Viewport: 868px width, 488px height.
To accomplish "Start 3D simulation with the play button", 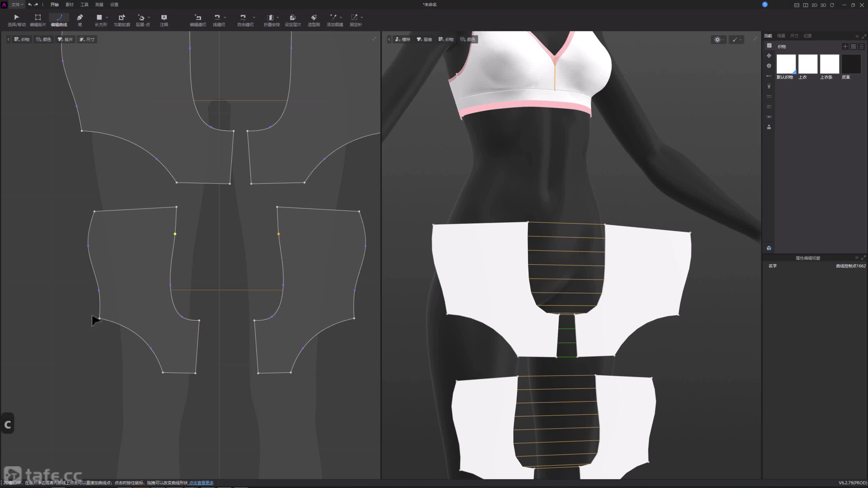I will [717, 40].
